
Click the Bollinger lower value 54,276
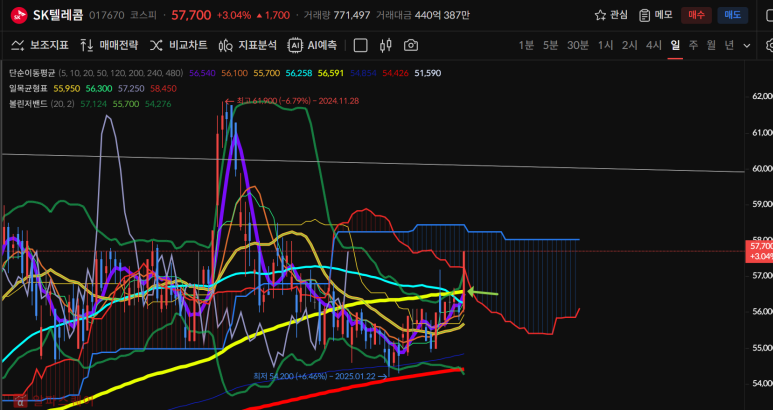click(158, 104)
